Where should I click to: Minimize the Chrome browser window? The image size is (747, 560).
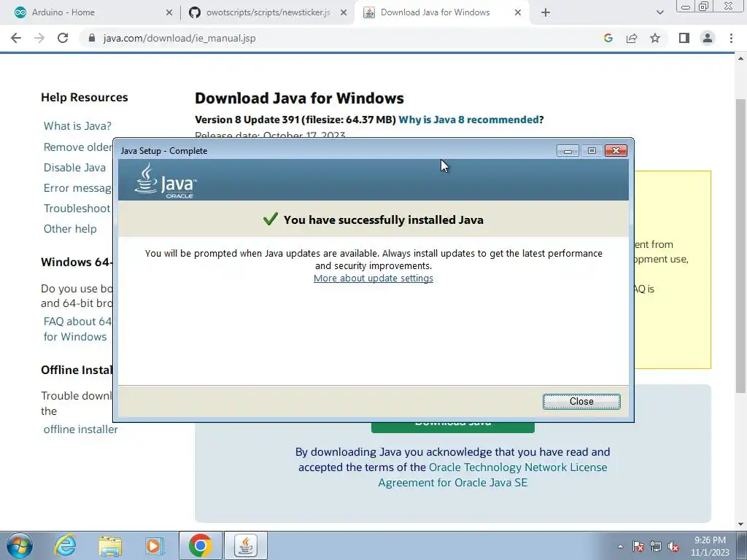click(x=686, y=7)
